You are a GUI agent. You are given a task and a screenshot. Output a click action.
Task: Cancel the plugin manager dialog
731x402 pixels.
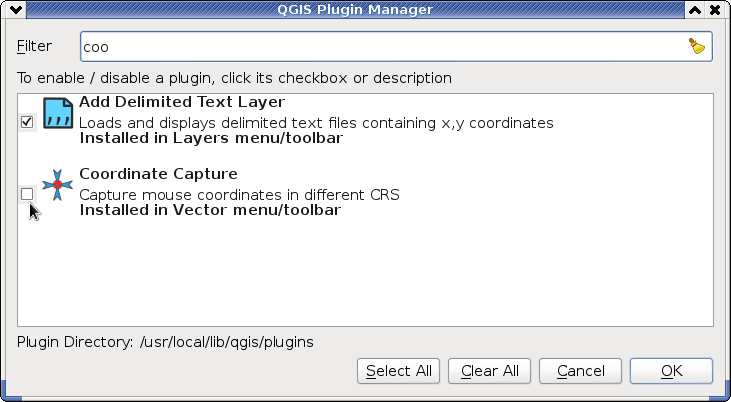pyautogui.click(x=580, y=371)
